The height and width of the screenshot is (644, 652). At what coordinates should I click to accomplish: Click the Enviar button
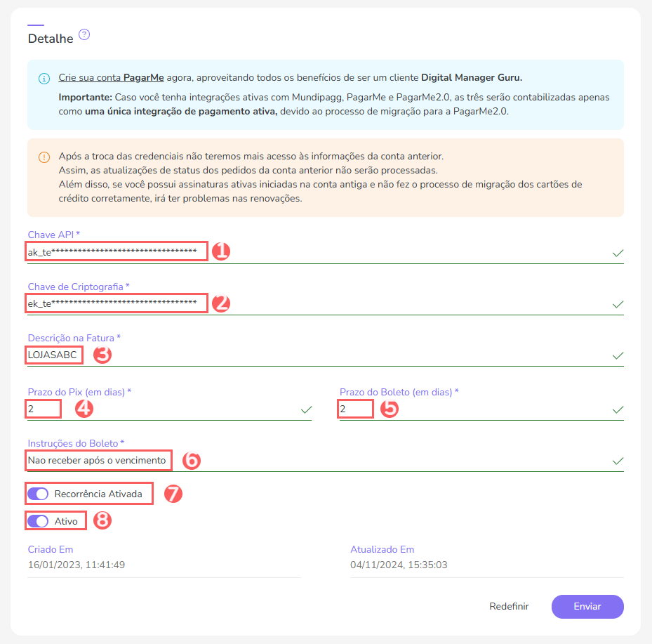coord(587,606)
